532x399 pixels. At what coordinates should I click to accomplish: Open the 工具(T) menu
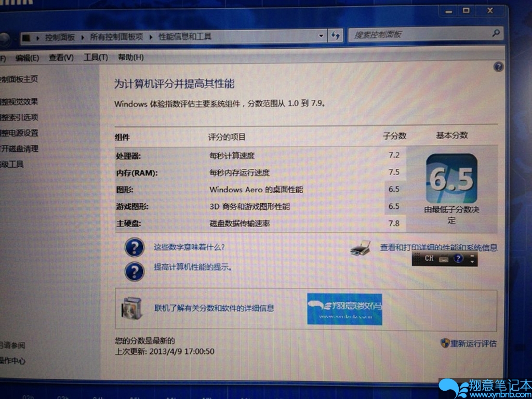click(x=96, y=57)
